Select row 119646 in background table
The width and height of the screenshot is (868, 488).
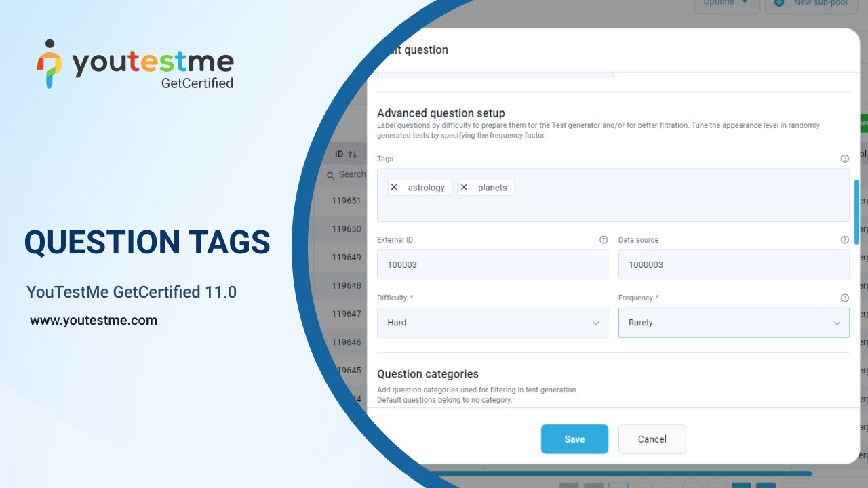(346, 343)
